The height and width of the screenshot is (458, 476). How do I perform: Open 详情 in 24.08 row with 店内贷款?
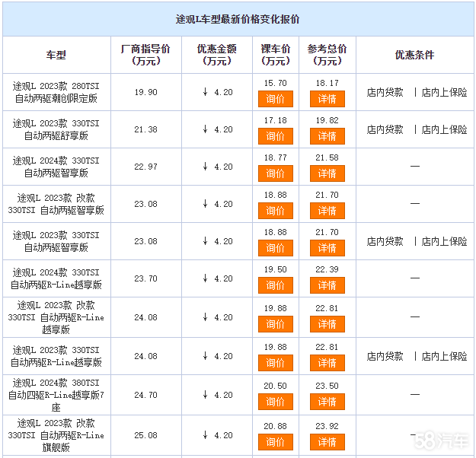(327, 363)
